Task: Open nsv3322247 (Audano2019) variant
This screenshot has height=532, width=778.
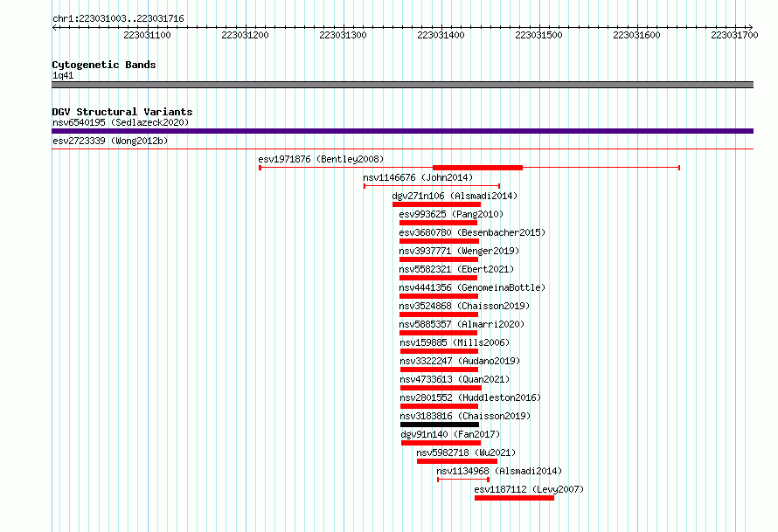Action: (460, 361)
